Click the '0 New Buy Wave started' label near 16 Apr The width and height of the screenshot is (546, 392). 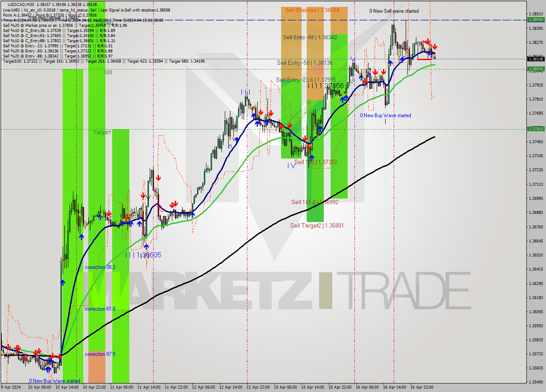click(x=386, y=115)
